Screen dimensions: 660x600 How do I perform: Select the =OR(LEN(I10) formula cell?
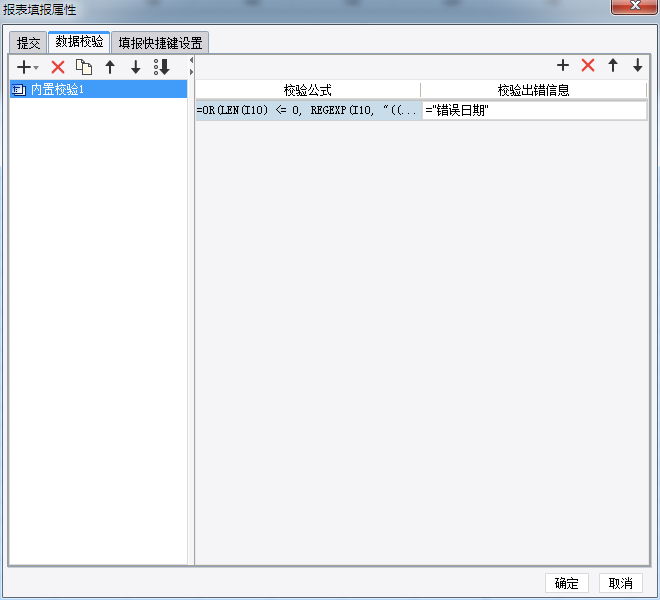pos(309,110)
